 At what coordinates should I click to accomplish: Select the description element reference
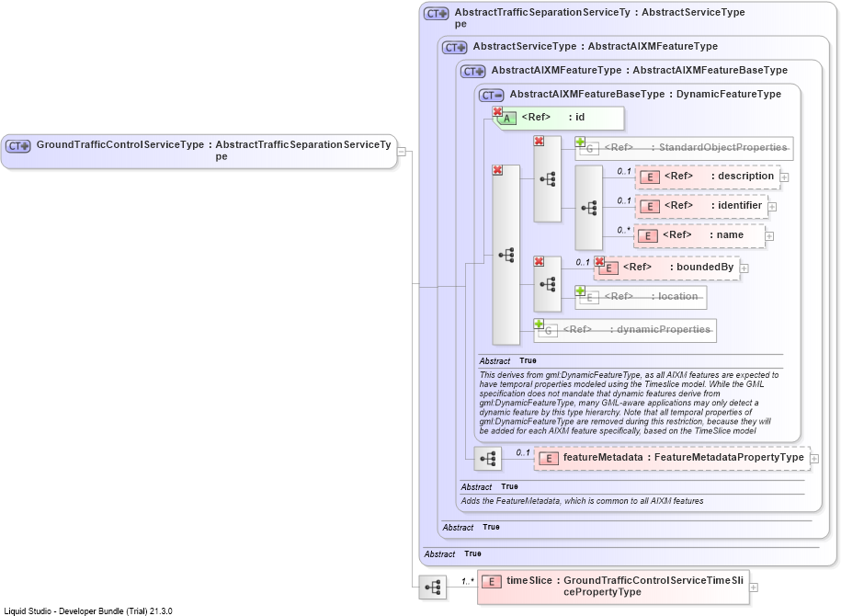coord(708,177)
